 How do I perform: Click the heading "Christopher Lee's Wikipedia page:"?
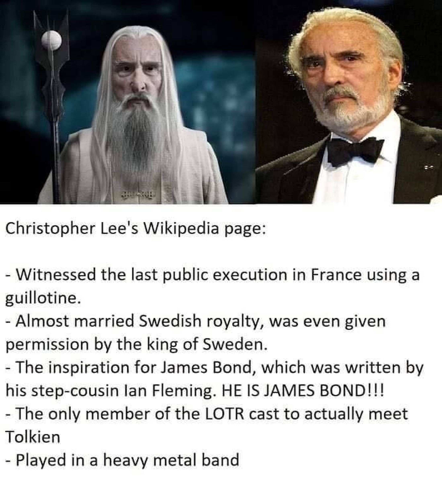(x=135, y=228)
